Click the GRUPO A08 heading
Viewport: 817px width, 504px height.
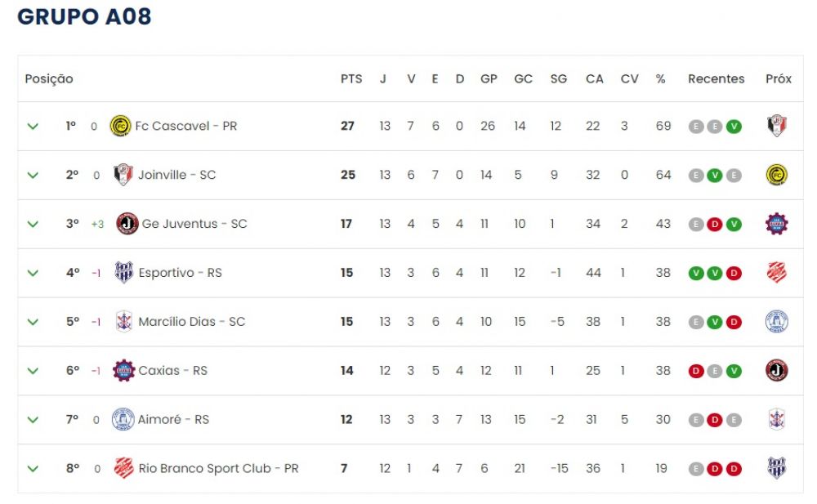point(84,17)
